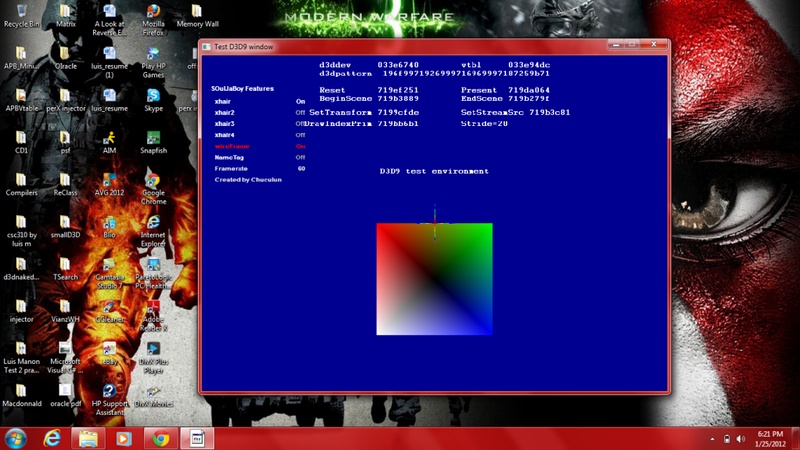
Task: Open the Windows Start menu
Action: click(15, 439)
